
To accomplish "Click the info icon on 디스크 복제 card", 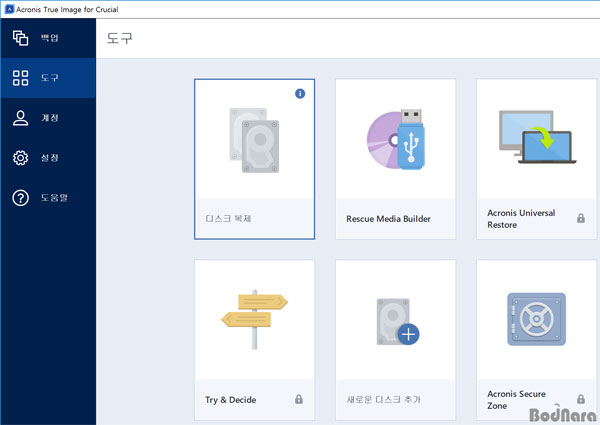I will 300,93.
